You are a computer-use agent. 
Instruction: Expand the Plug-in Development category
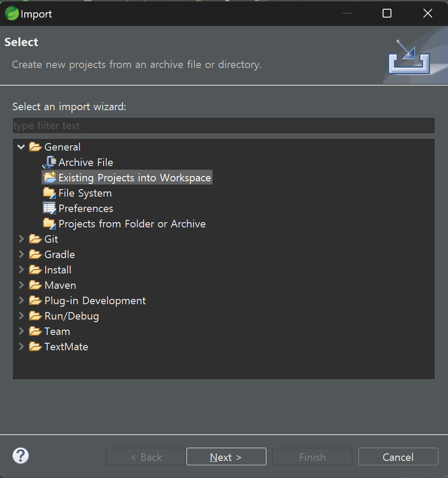point(21,300)
